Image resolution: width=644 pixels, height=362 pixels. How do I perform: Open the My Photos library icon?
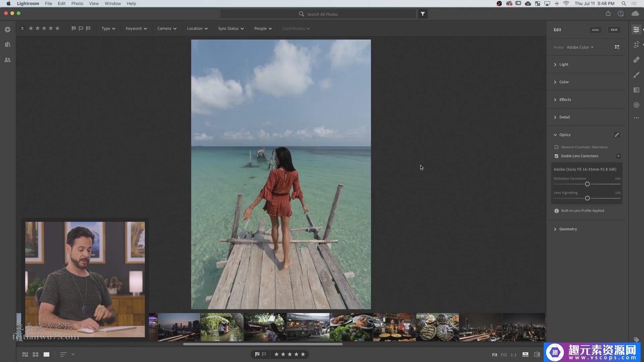[x=7, y=45]
